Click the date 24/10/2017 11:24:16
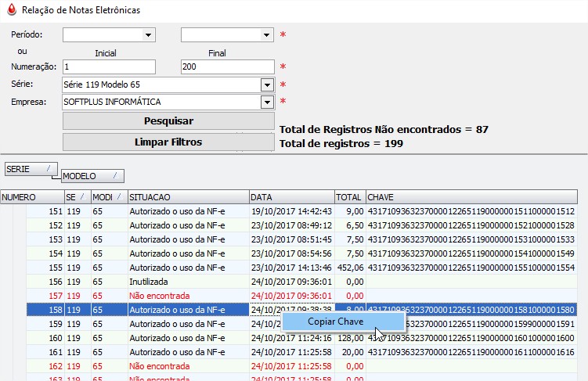Screen dimensions: 588x381 (291, 338)
